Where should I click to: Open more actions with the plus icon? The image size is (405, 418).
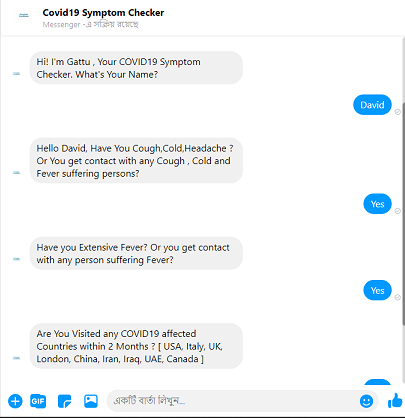15,401
